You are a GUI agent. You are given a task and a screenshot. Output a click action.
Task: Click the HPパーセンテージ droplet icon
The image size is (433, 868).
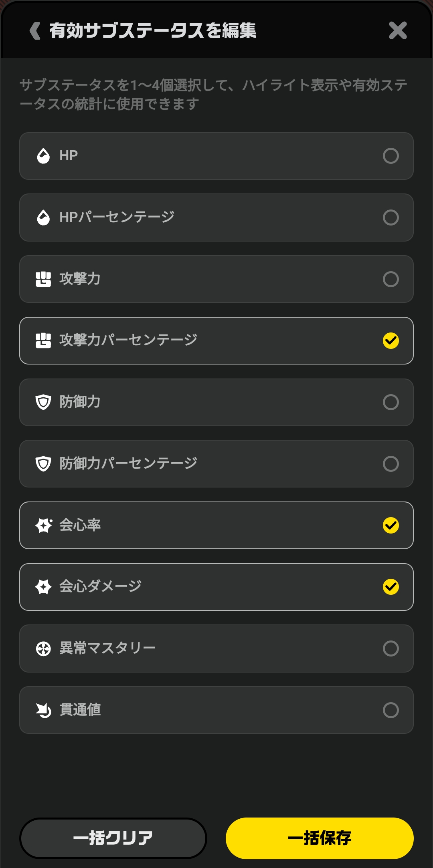click(43, 218)
